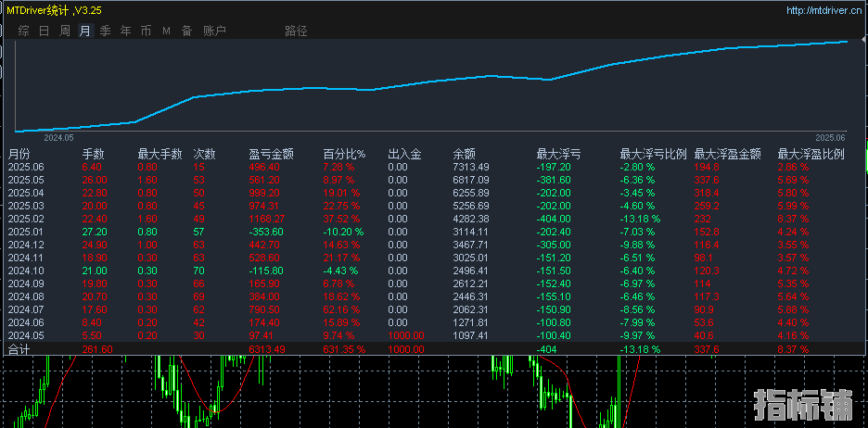This screenshot has width=868, height=428.
Task: Switch to the 周 weekly tab
Action: [x=65, y=31]
